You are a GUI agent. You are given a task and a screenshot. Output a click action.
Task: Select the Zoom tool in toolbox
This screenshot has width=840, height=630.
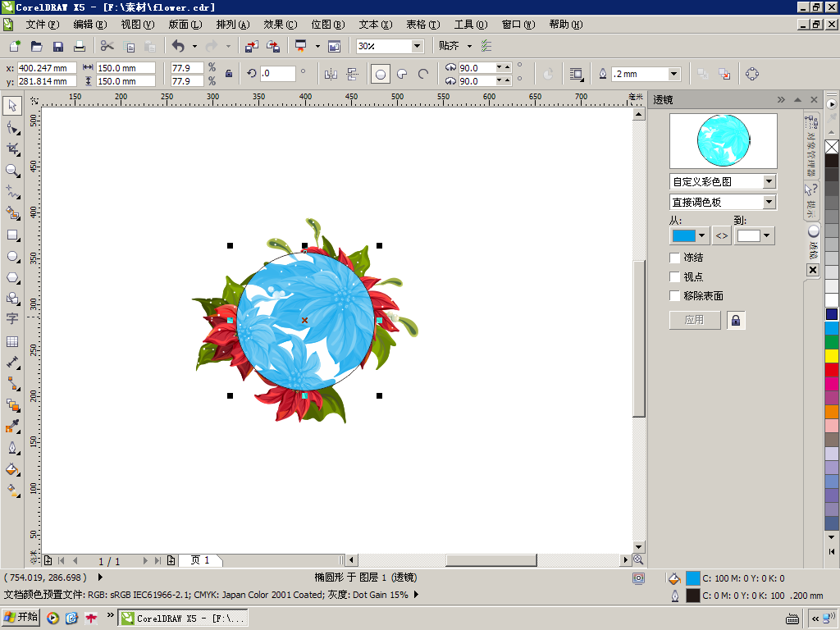point(12,171)
